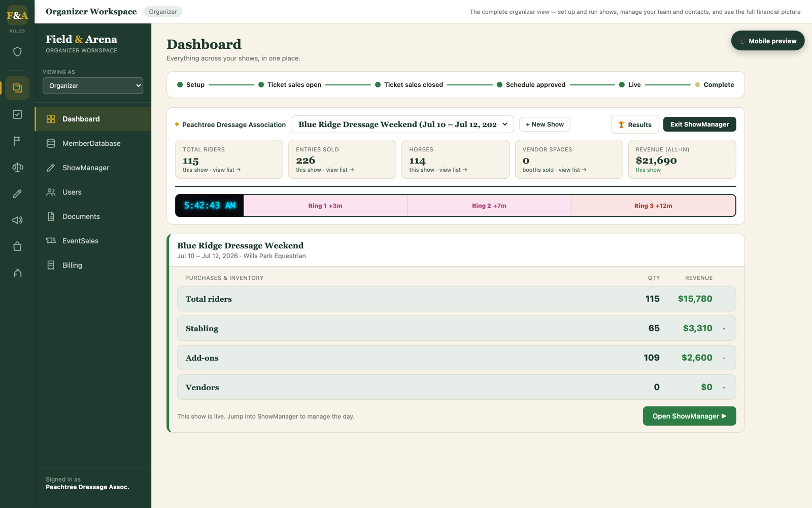Image resolution: width=812 pixels, height=508 pixels.
Task: Click the EventSales ticket icon
Action: click(51, 241)
